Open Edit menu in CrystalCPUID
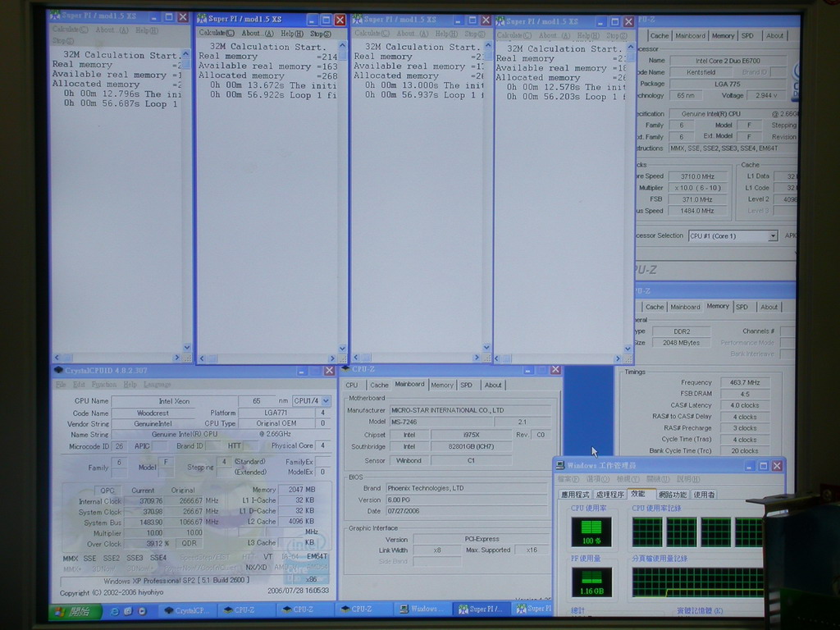The height and width of the screenshot is (630, 840). tap(79, 385)
